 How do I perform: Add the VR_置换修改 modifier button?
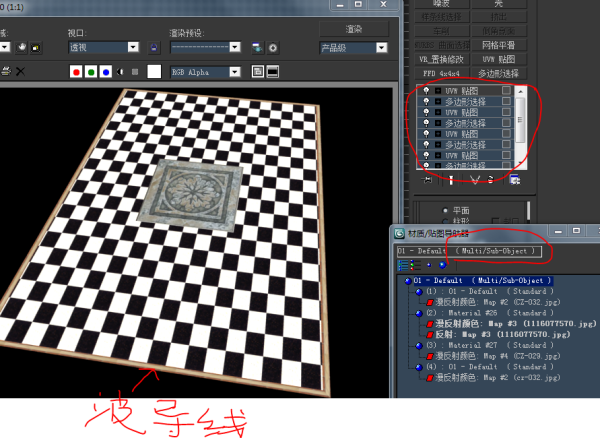coord(442,59)
